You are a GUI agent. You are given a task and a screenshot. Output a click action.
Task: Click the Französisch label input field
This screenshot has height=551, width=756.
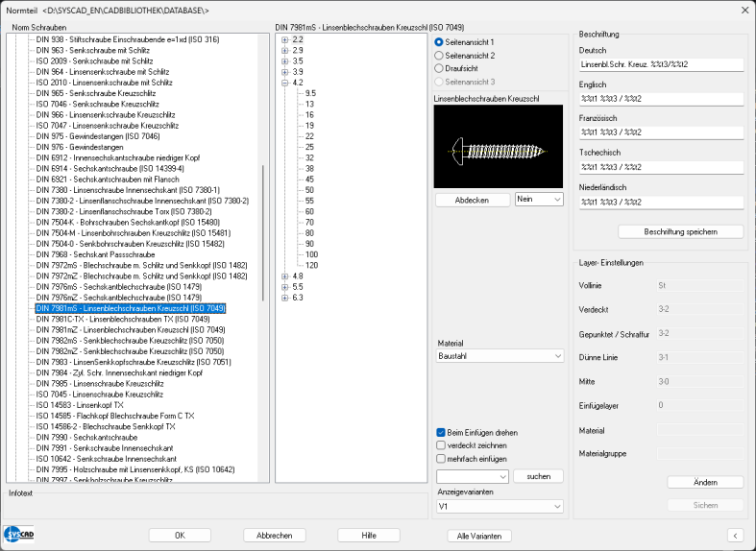tap(661, 132)
